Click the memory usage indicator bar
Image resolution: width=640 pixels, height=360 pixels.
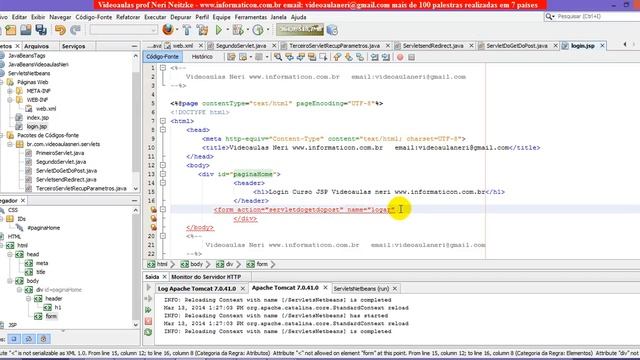coord(300,29)
